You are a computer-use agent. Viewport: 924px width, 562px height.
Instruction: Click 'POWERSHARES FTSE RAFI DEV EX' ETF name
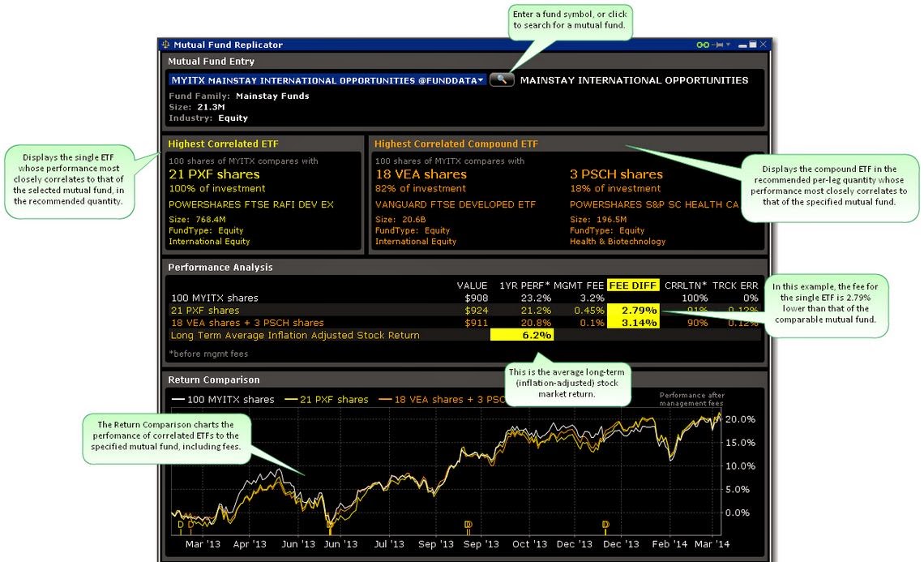point(251,204)
